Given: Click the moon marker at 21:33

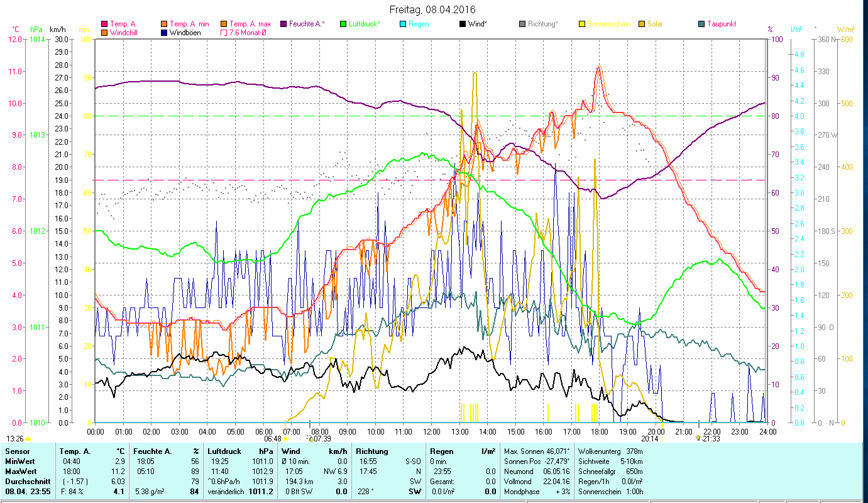Looking at the screenshot, I should click(699, 438).
